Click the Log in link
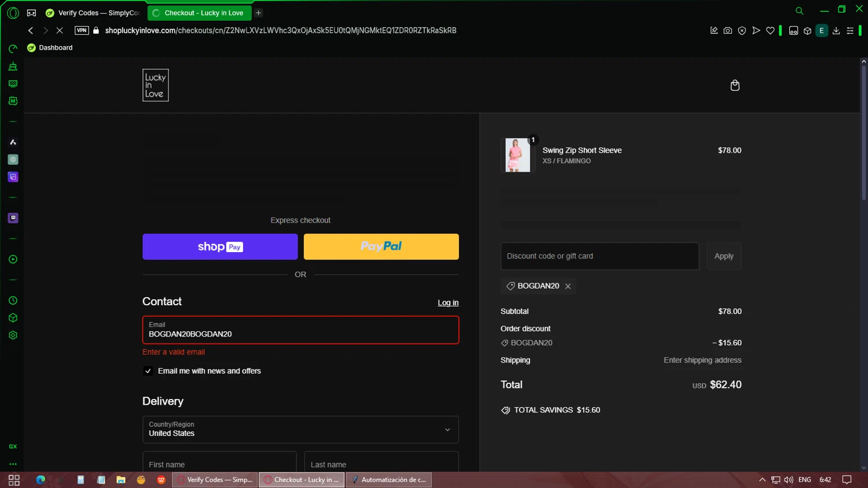The width and height of the screenshot is (868, 488). point(448,303)
